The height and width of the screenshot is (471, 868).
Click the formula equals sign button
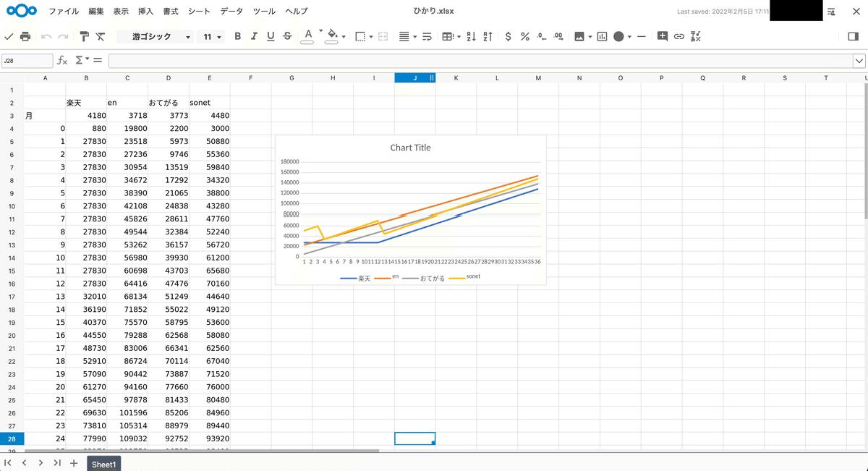[98, 61]
